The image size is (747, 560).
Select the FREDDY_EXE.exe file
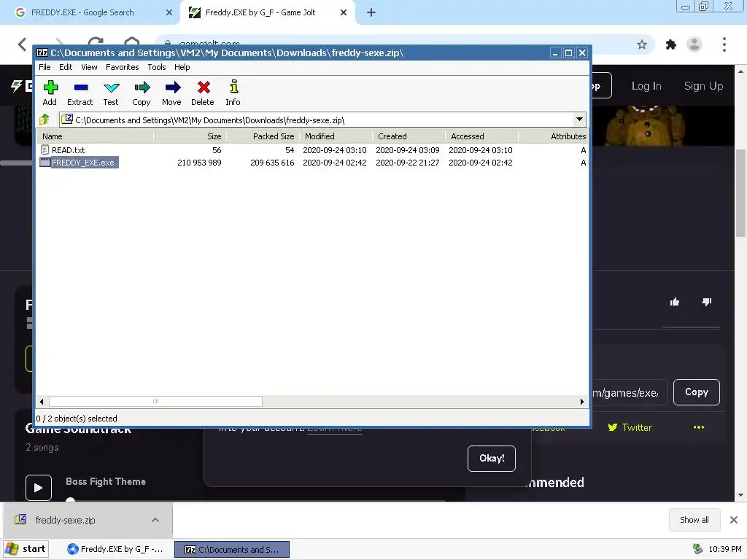tap(79, 163)
